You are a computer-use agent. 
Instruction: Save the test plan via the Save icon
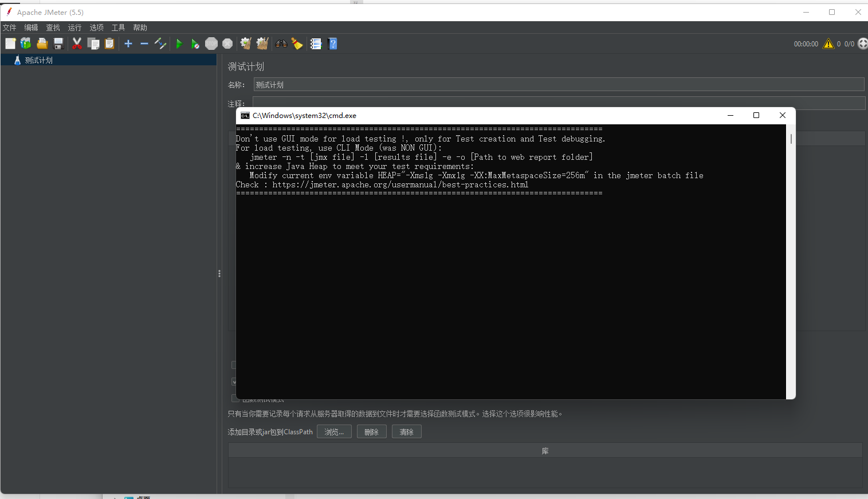click(58, 44)
